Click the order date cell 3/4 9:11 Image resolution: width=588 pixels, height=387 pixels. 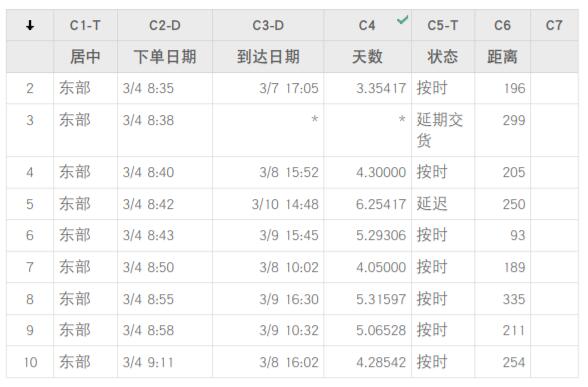point(165,362)
